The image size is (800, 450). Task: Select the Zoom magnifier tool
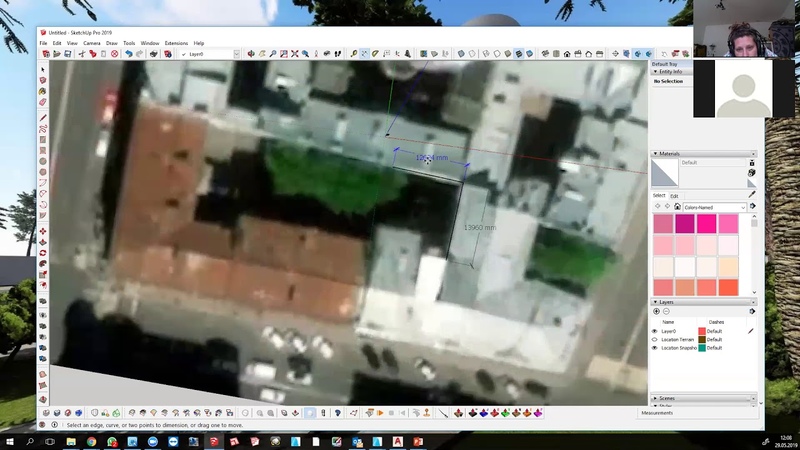point(273,54)
